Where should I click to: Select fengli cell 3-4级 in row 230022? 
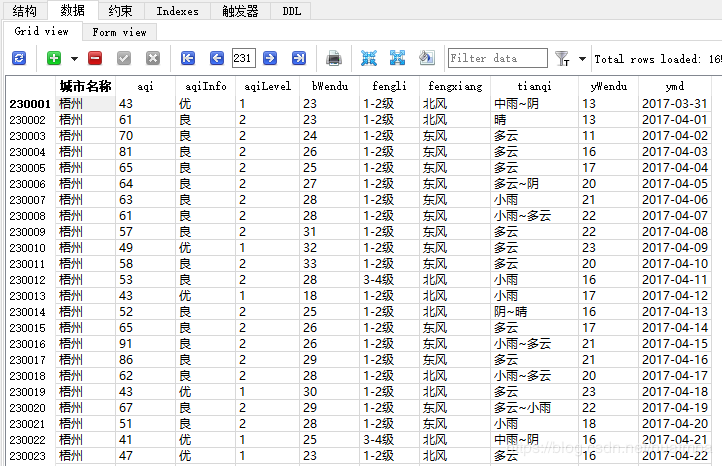[x=390, y=440]
